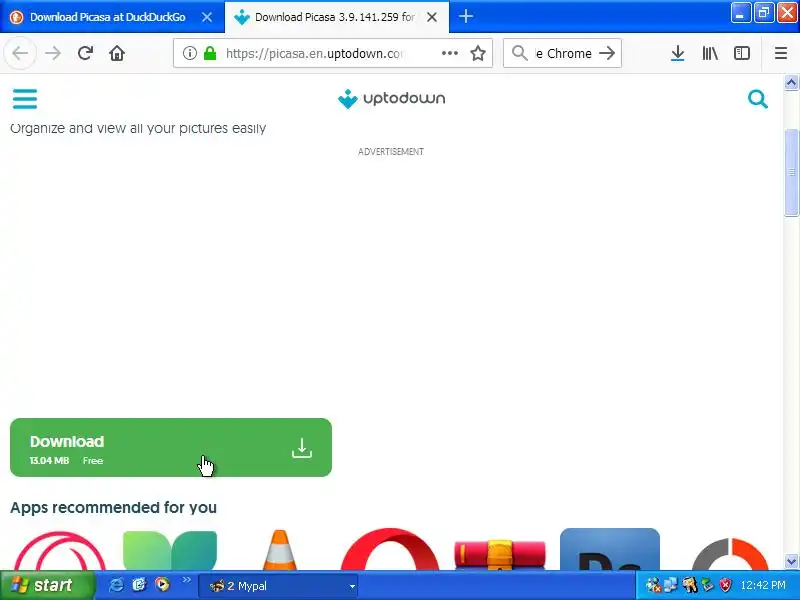The width and height of the screenshot is (800, 600).
Task: Open a new browser tab
Action: click(465, 16)
